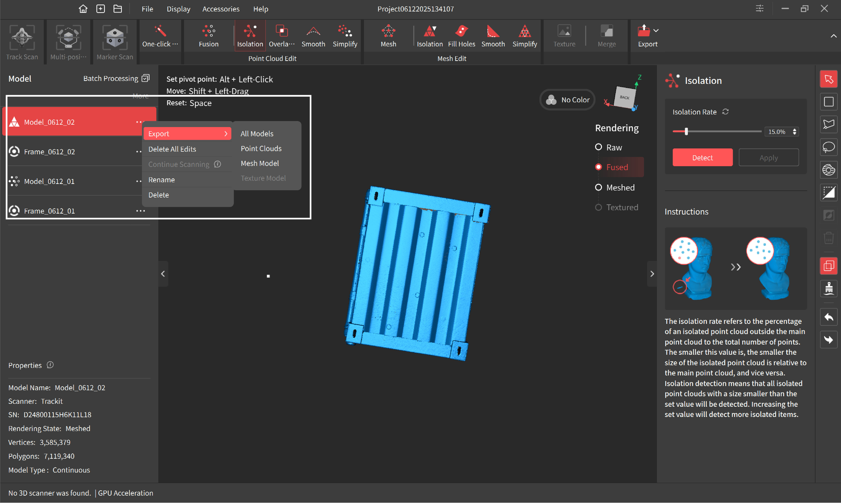Screen dimensions: 841x504
Task: Open project folder icon
Action: (x=118, y=9)
